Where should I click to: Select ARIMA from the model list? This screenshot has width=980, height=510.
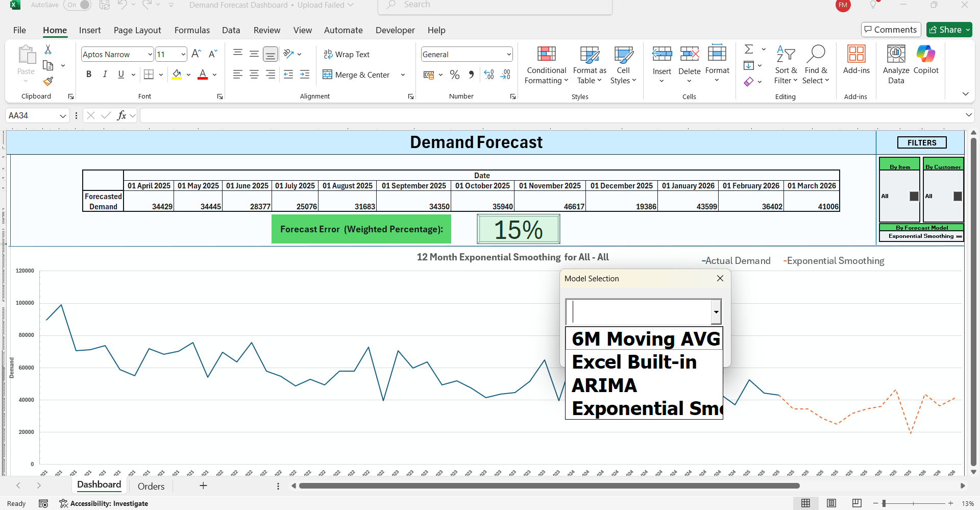[x=605, y=385]
